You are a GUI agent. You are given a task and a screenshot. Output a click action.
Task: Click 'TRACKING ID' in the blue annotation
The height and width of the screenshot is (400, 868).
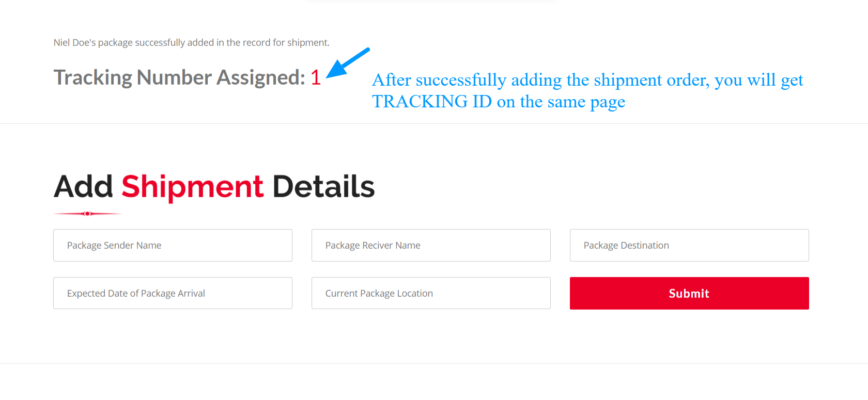432,102
